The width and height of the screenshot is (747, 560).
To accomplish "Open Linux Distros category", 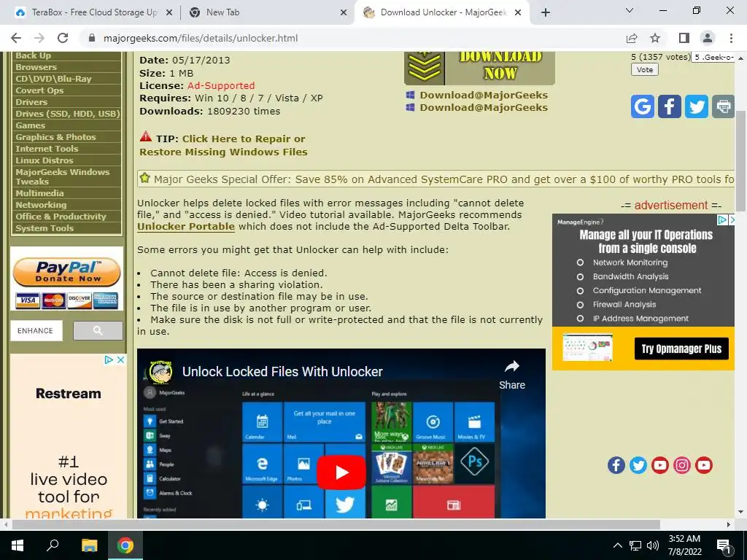I will [x=44, y=160].
